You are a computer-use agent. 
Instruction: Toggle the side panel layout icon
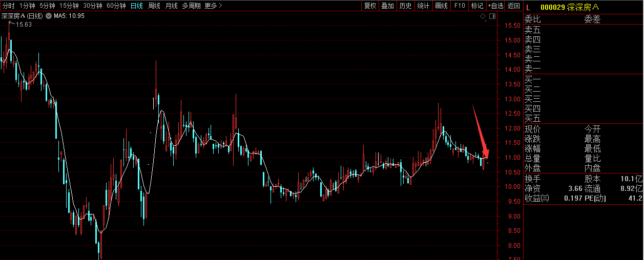click(492, 16)
